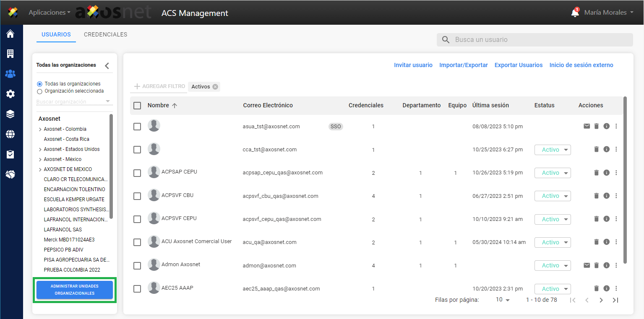Click the Invitar usuario link
This screenshot has height=319, width=644.
pyautogui.click(x=413, y=65)
